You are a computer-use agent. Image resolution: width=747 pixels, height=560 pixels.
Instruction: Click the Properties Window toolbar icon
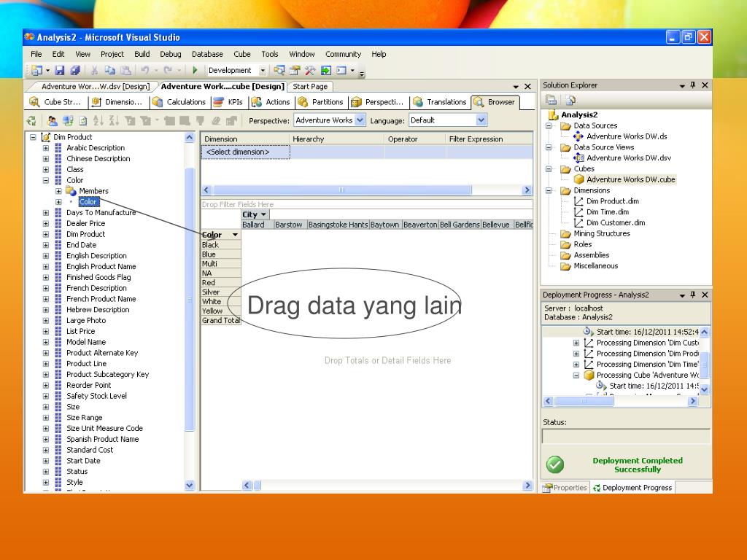tap(295, 71)
